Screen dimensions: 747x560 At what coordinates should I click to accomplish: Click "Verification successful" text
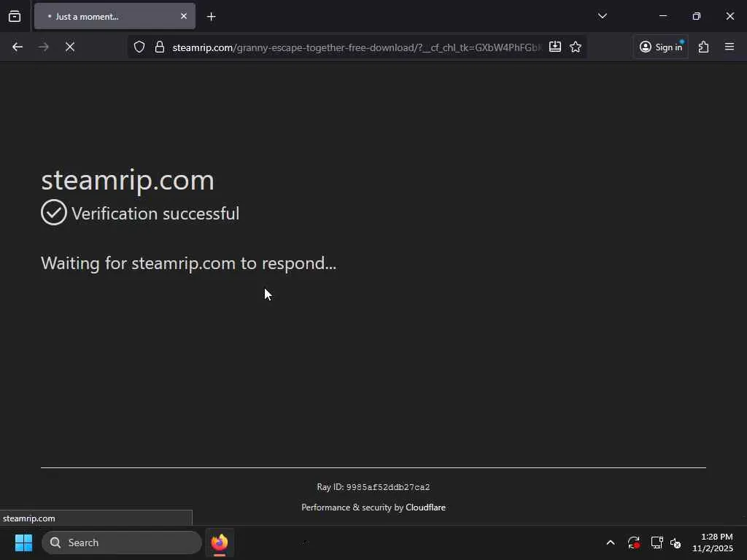[155, 214]
